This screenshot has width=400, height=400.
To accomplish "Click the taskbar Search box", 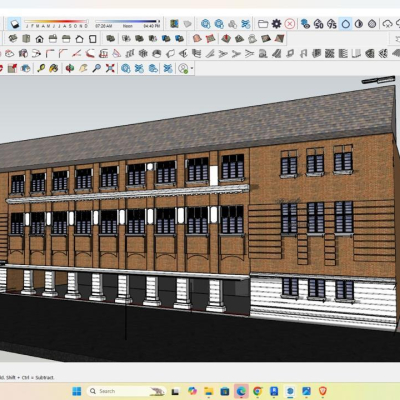I will 127,391.
